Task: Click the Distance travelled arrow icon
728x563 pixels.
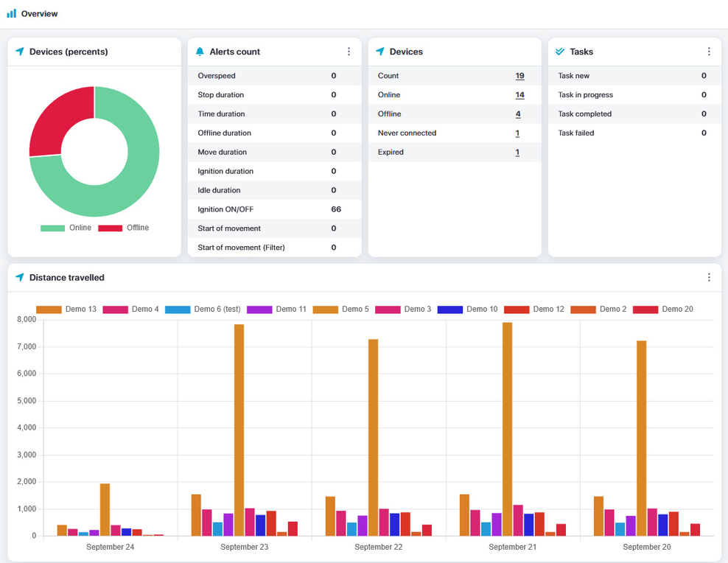Action: 20,278
